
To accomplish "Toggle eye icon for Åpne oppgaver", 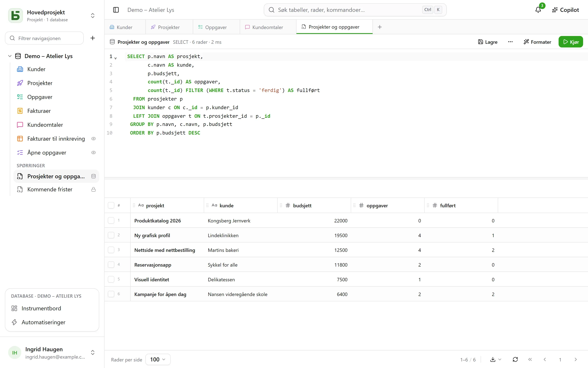I will click(93, 153).
